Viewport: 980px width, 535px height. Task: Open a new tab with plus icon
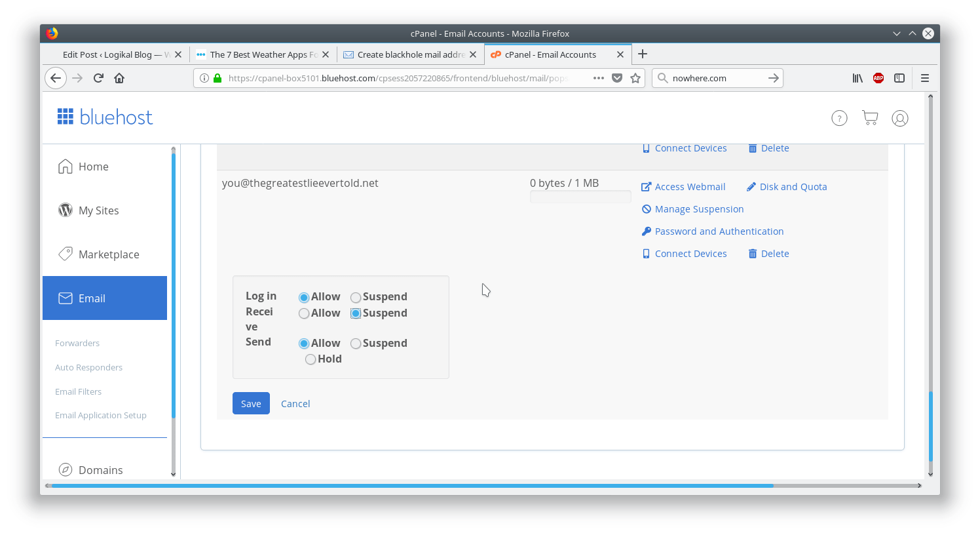pyautogui.click(x=643, y=54)
